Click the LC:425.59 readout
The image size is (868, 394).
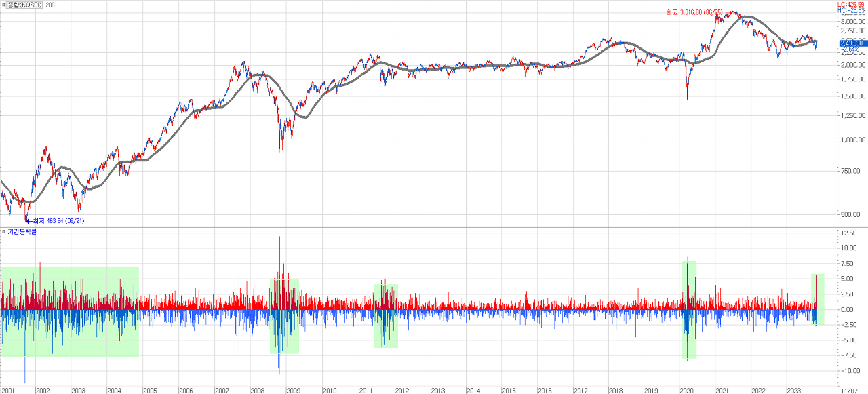pyautogui.click(x=850, y=4)
